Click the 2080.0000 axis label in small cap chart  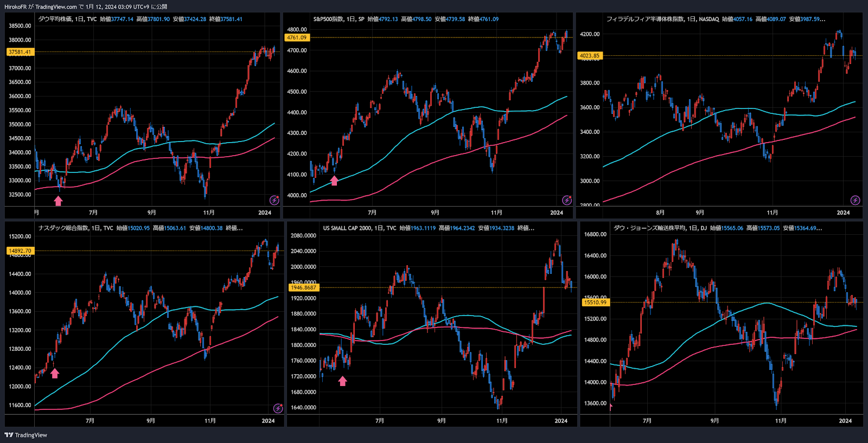pos(303,235)
